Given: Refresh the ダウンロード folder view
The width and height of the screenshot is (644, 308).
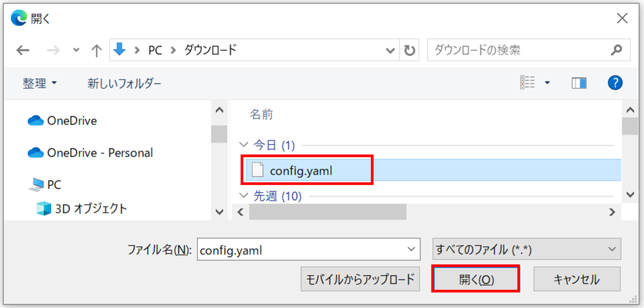Looking at the screenshot, I should pyautogui.click(x=409, y=50).
